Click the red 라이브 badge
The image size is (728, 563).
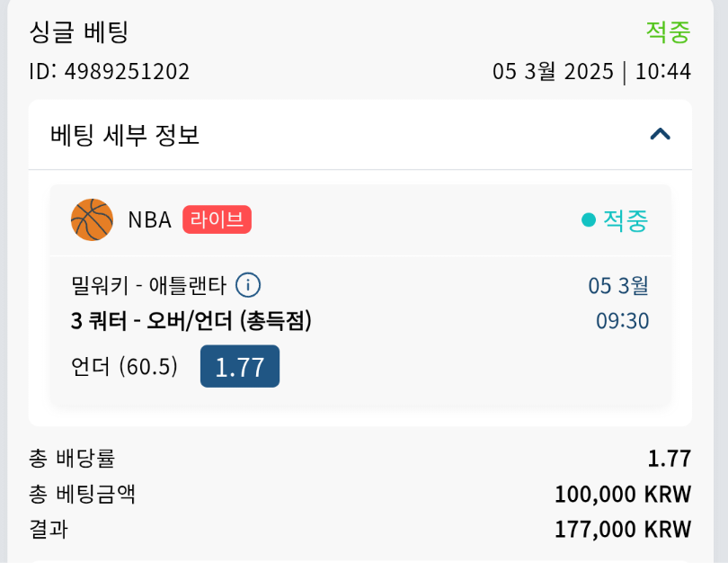coord(217,219)
